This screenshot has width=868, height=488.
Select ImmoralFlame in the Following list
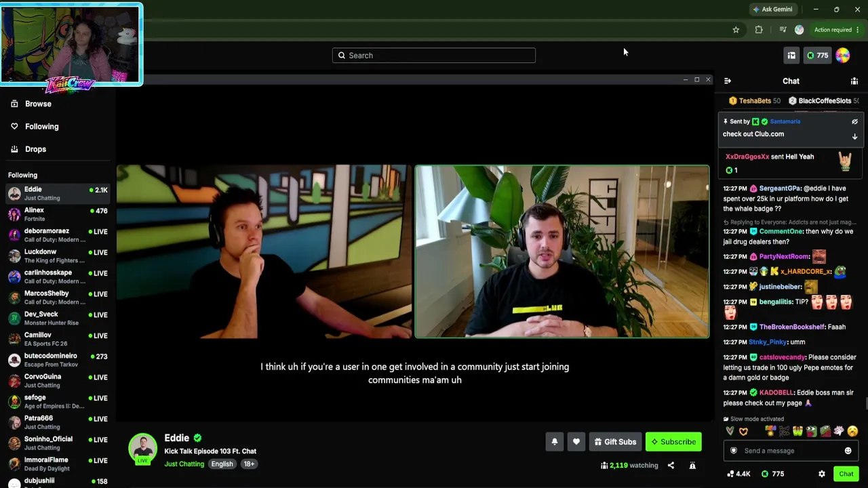point(58,464)
